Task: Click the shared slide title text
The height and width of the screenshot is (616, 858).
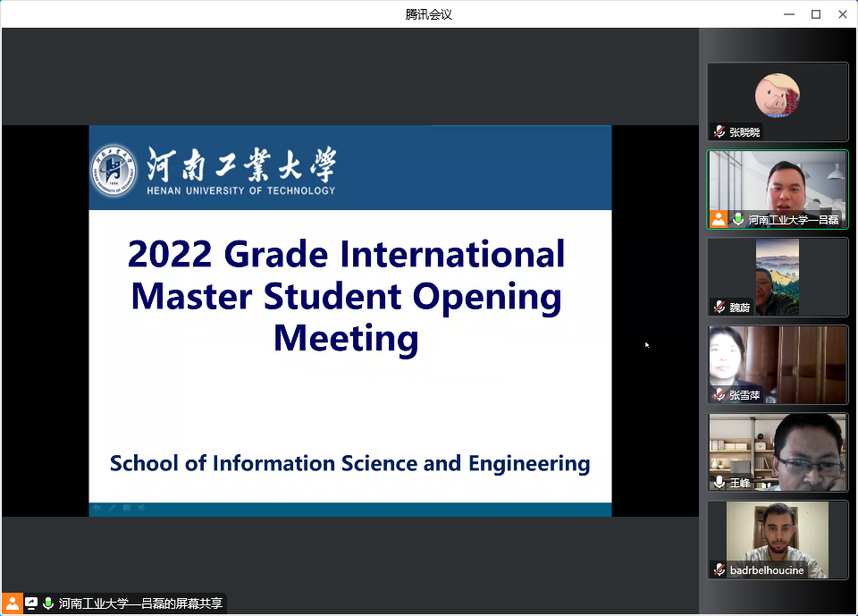Action: pos(347,296)
